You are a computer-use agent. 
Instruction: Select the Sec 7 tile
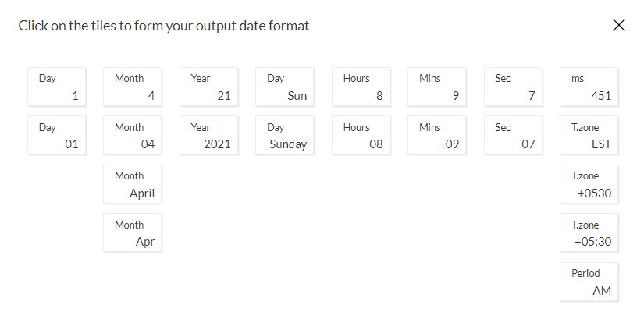[x=513, y=87]
